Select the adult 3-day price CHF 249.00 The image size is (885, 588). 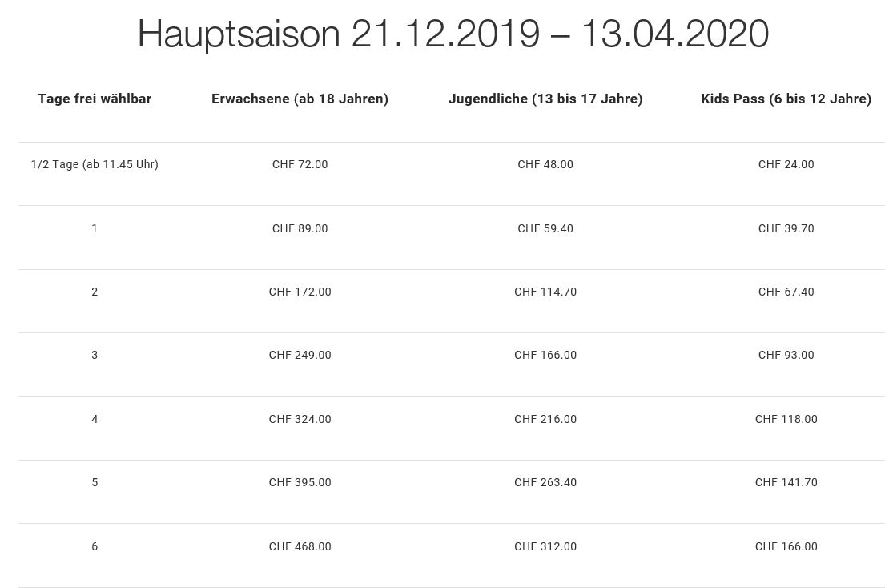[x=300, y=355]
